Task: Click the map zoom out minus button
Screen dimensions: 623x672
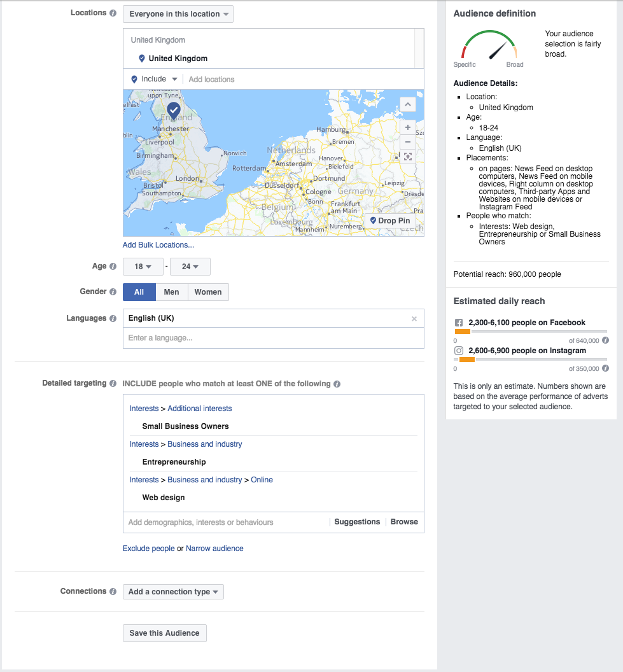Action: coord(408,141)
